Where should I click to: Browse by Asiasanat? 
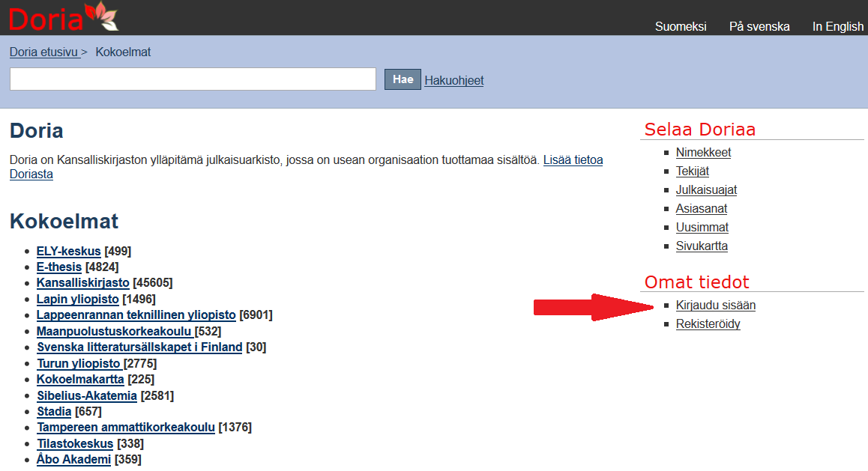pos(702,208)
